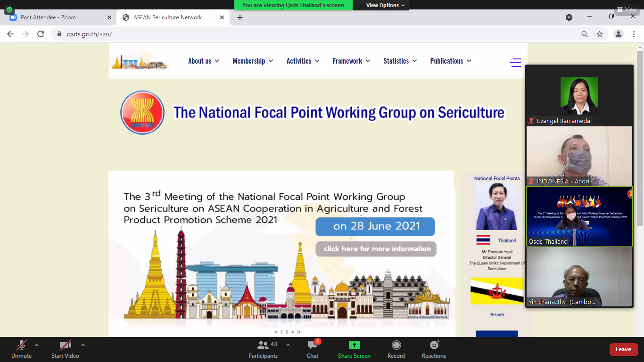Viewport: 644px width, 362px height.
Task: Open the Chrome profile avatar icon
Action: click(619, 34)
